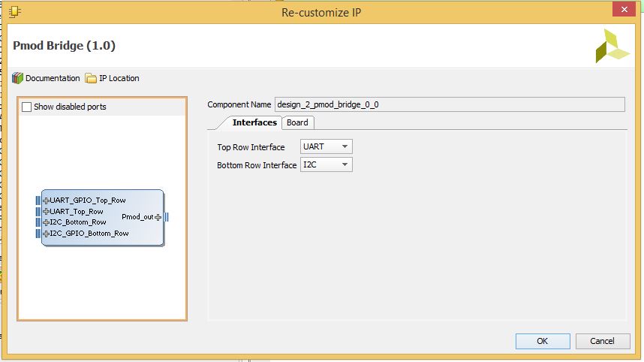Image resolution: width=644 pixels, height=362 pixels.
Task: Switch to the Board tab
Action: [297, 122]
